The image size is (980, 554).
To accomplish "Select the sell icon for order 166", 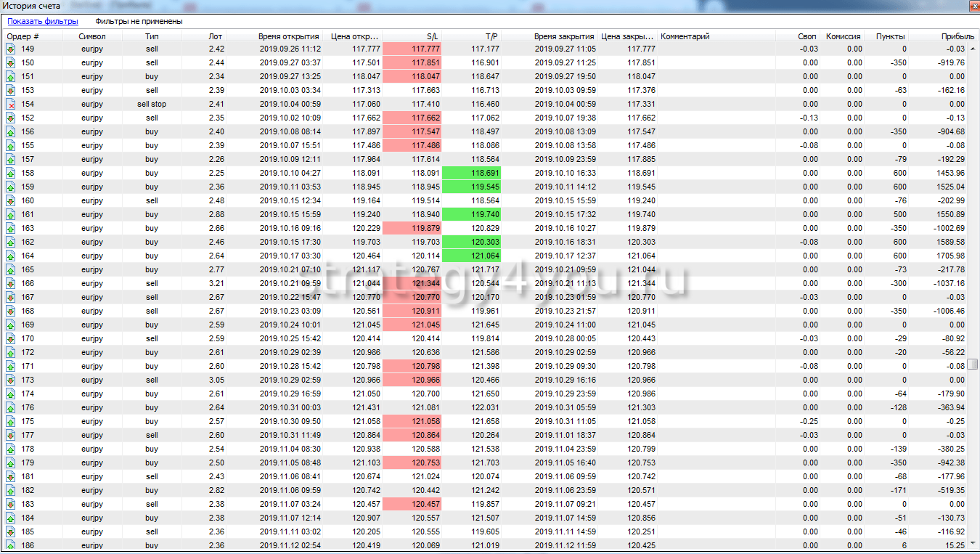I will coord(11,284).
